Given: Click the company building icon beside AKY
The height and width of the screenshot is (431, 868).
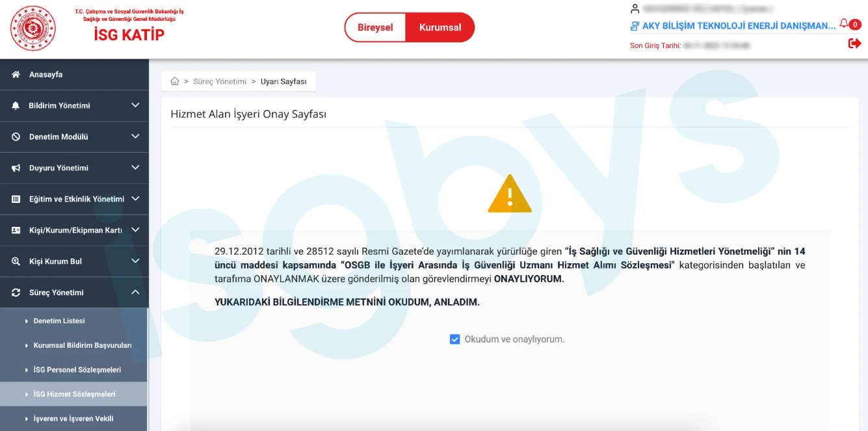Looking at the screenshot, I should pyautogui.click(x=635, y=26).
